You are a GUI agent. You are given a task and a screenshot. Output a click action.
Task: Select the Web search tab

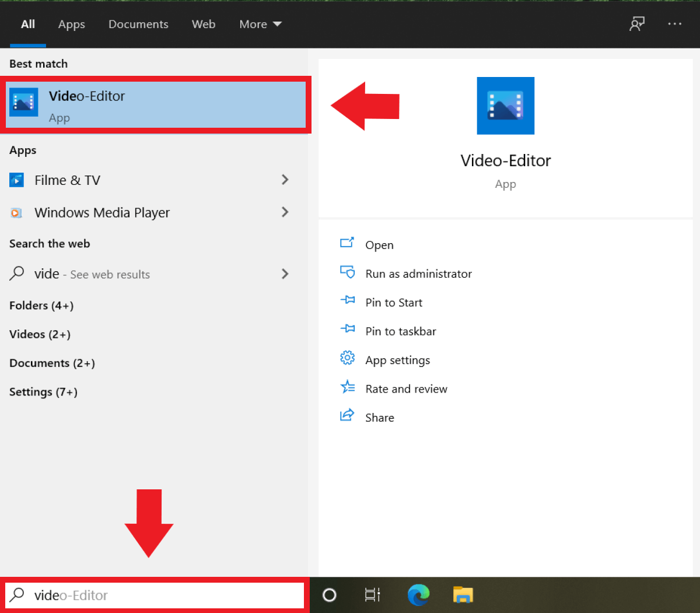(x=204, y=24)
